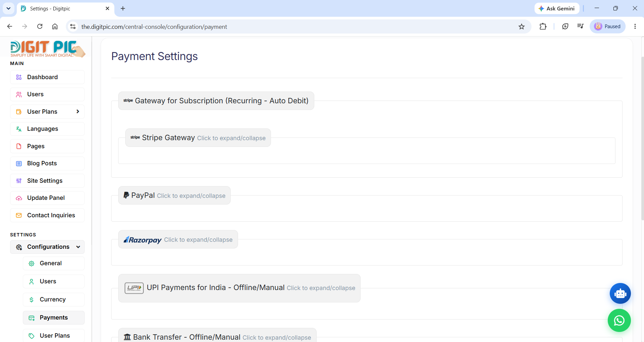Open the Users menu under Main

click(x=47, y=94)
